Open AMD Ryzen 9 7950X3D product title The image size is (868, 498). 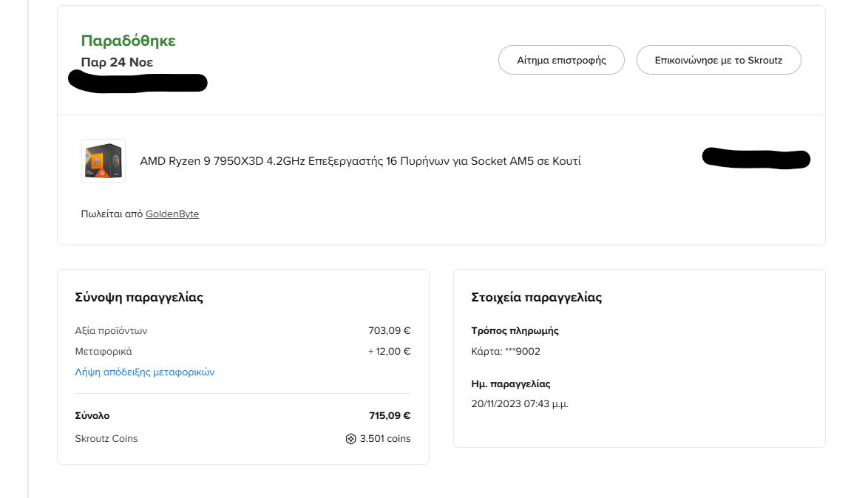pyautogui.click(x=360, y=161)
